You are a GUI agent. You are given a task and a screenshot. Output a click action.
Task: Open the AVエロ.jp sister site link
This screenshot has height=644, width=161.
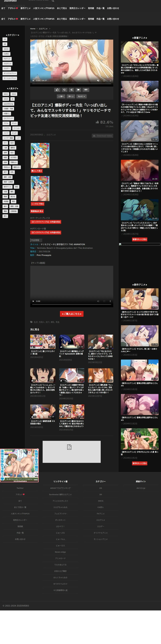click(x=141, y=488)
